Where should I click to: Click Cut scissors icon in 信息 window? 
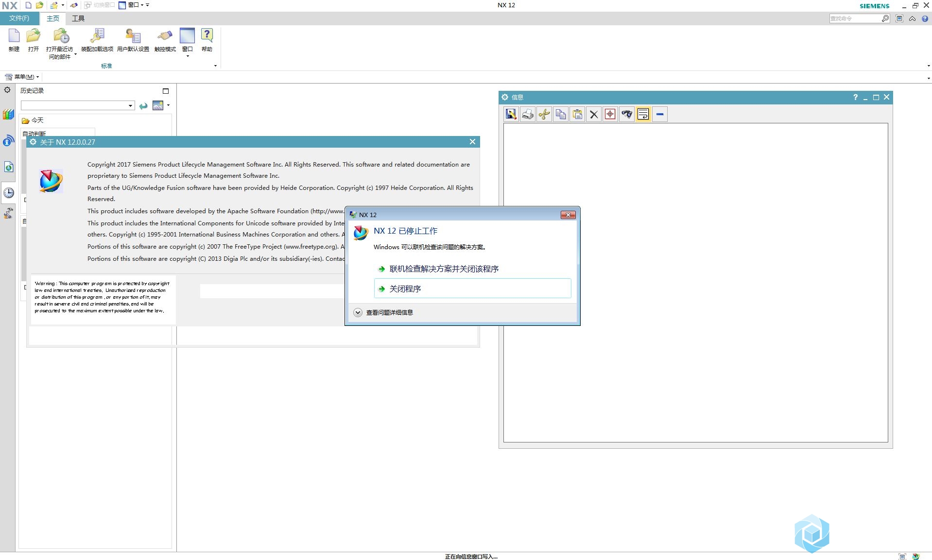point(544,114)
